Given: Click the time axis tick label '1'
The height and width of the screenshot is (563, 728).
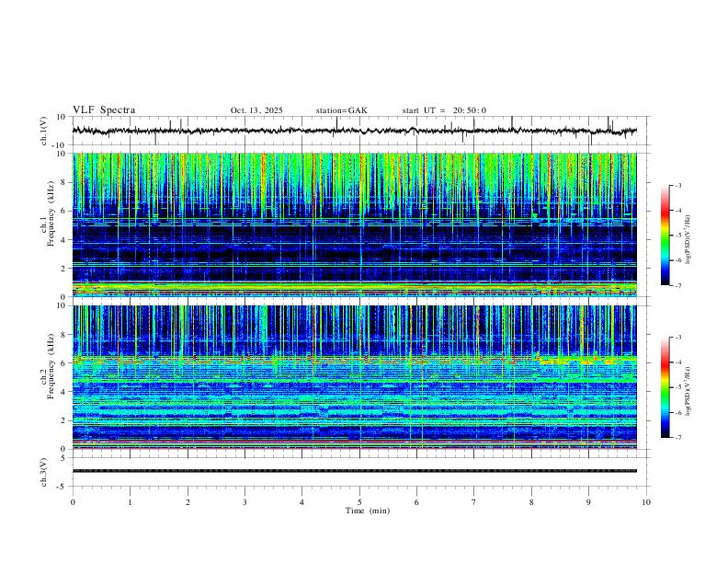Looking at the screenshot, I should coord(130,502).
